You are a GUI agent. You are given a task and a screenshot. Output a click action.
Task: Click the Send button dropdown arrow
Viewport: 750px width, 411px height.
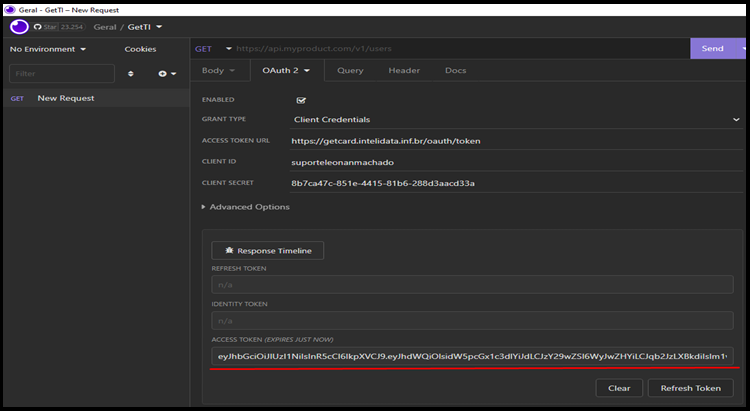click(743, 48)
